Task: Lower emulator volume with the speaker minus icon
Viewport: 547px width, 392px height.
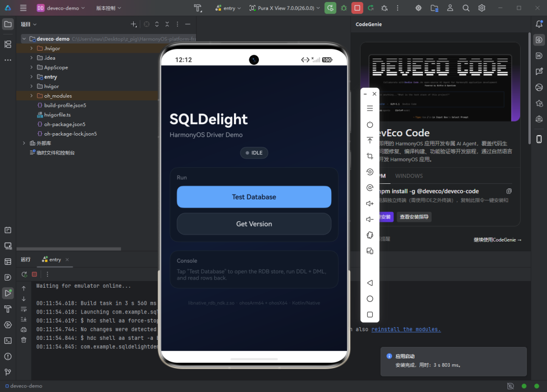Action: 370,219
